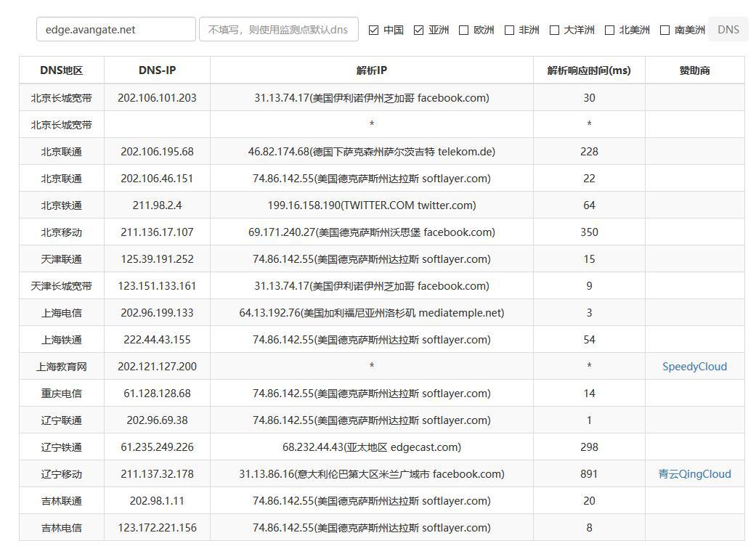Click the custom DNS input field
The height and width of the screenshot is (554, 756).
click(x=279, y=29)
